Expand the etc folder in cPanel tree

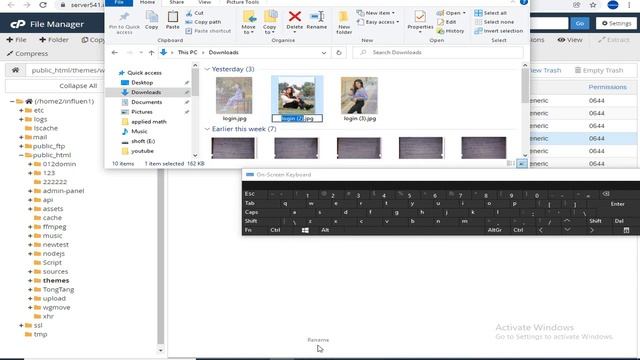tap(21, 110)
